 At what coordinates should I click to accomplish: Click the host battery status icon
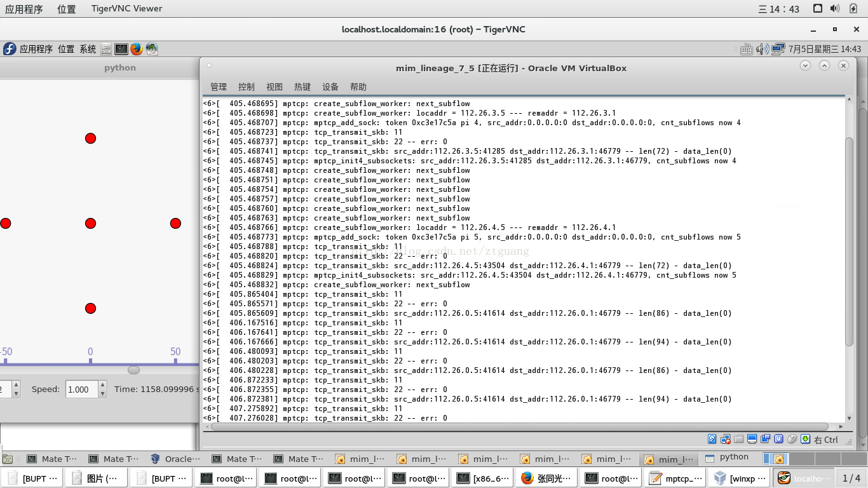pos(853,8)
